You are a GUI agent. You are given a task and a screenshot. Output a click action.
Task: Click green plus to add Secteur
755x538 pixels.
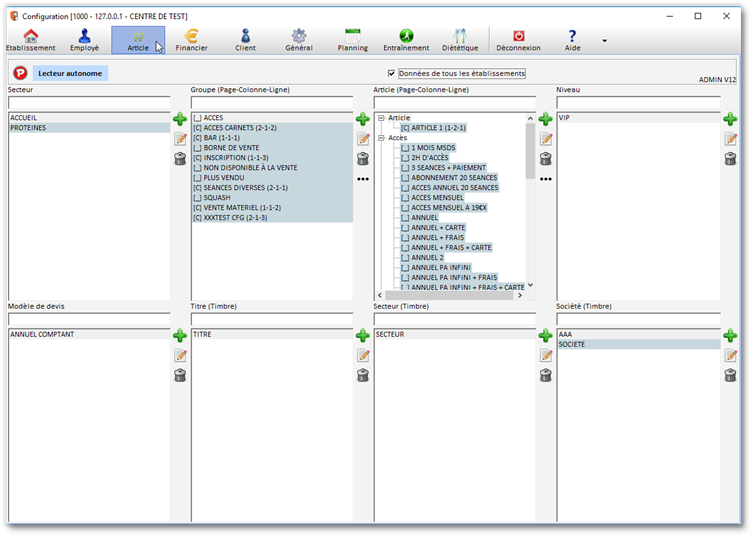coord(180,120)
